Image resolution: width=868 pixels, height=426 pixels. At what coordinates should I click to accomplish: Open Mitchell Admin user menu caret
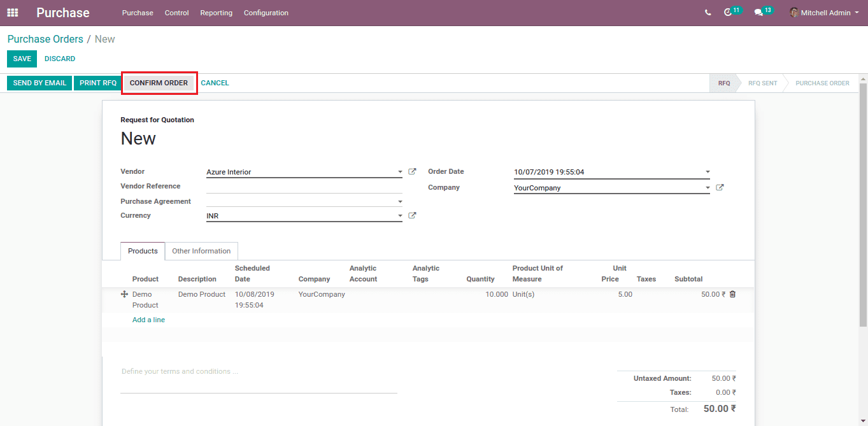[x=857, y=13]
